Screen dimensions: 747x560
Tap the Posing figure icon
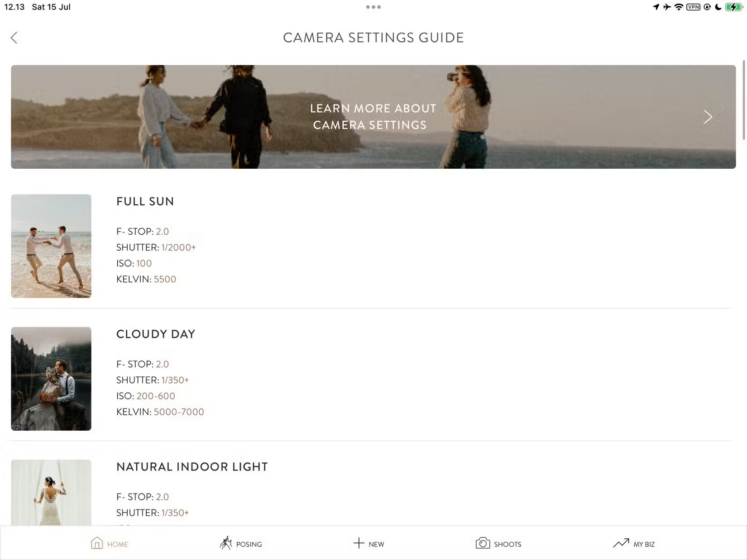pyautogui.click(x=226, y=543)
